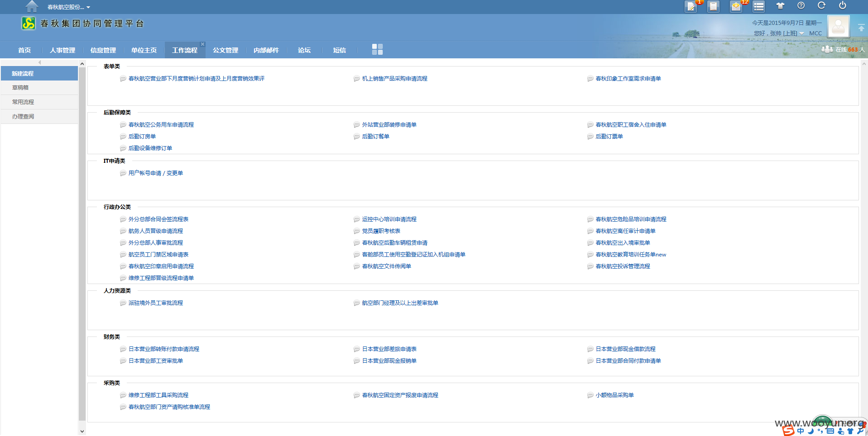The width and height of the screenshot is (868, 436).
Task: Open 维修工程部工具采购流程 link
Action: tap(158, 395)
